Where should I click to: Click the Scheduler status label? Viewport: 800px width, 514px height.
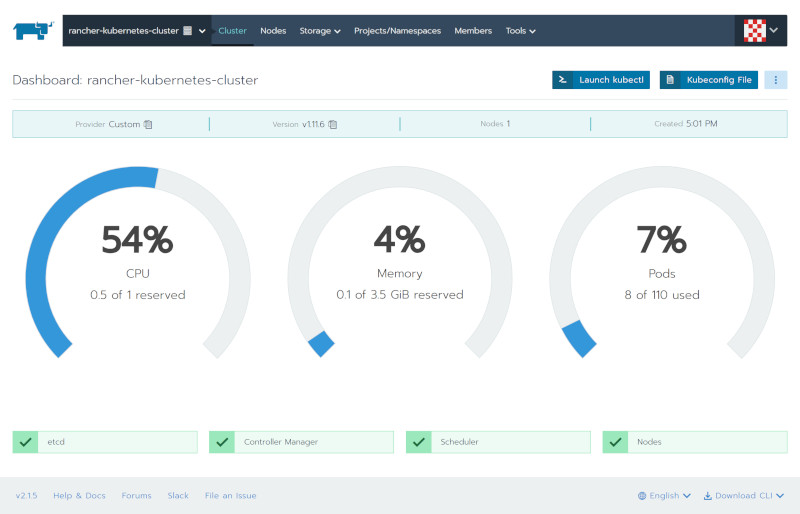[459, 442]
